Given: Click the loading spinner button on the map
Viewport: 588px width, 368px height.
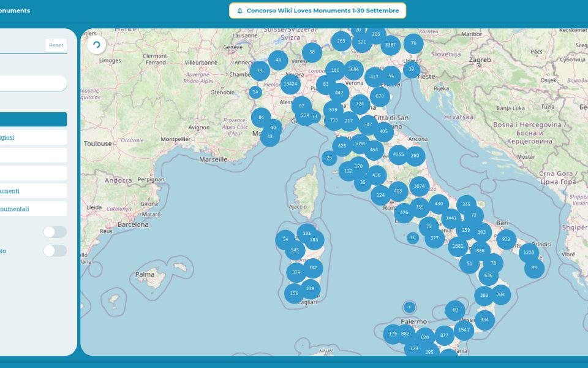Looking at the screenshot, I should pyautogui.click(x=96, y=45).
